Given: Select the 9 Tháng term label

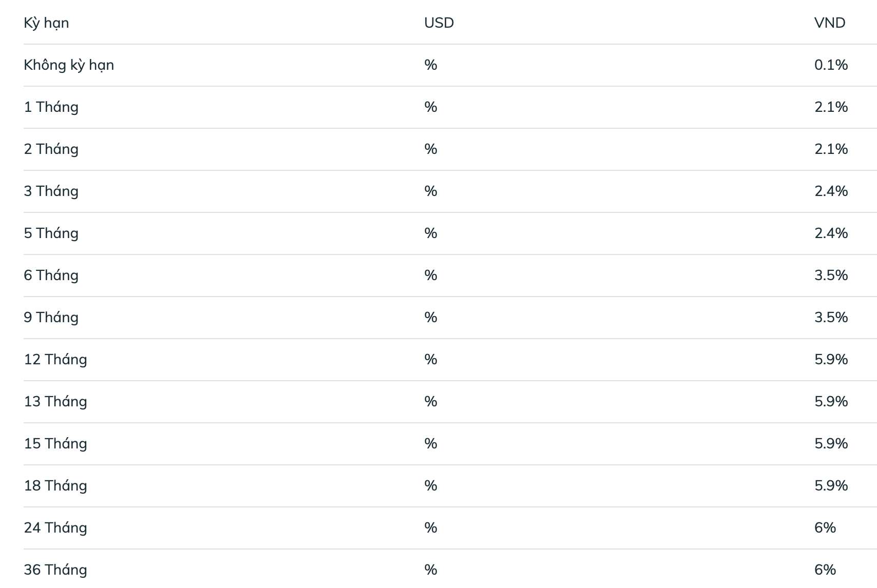Looking at the screenshot, I should (x=51, y=318).
